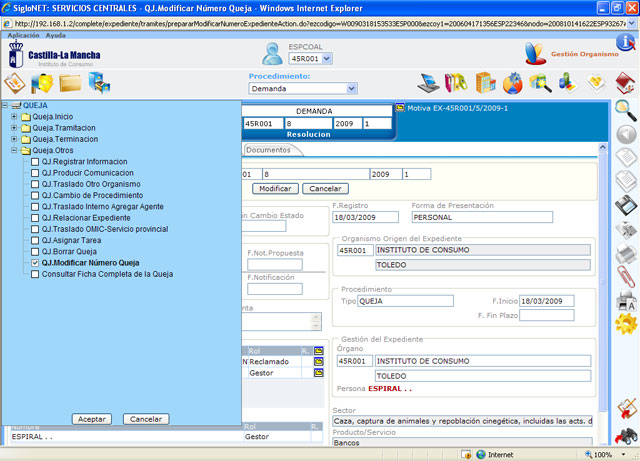Open the orange building icon
Screen dimensions: 640x461
485,83
